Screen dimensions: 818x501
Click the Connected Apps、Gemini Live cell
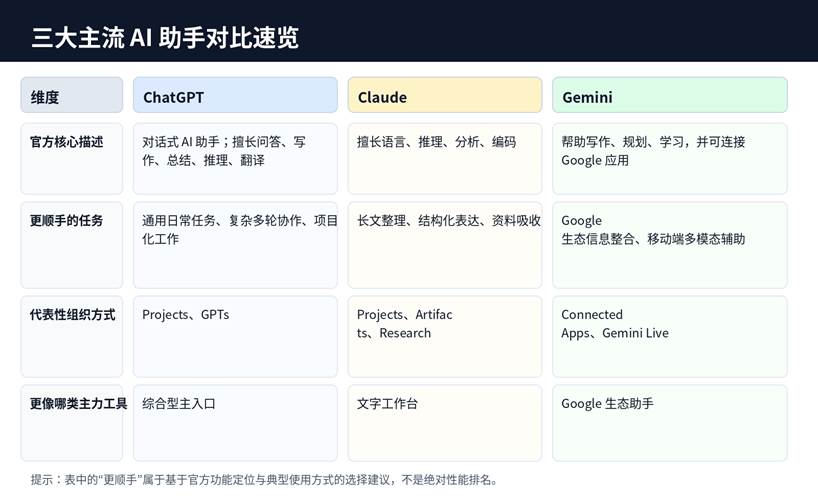(x=669, y=336)
